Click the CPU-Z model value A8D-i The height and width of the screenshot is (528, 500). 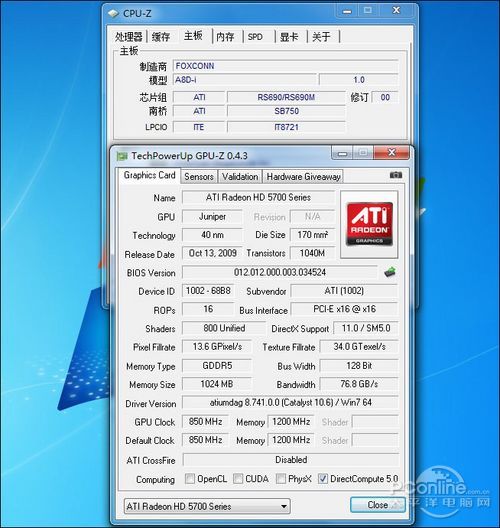click(x=245, y=80)
